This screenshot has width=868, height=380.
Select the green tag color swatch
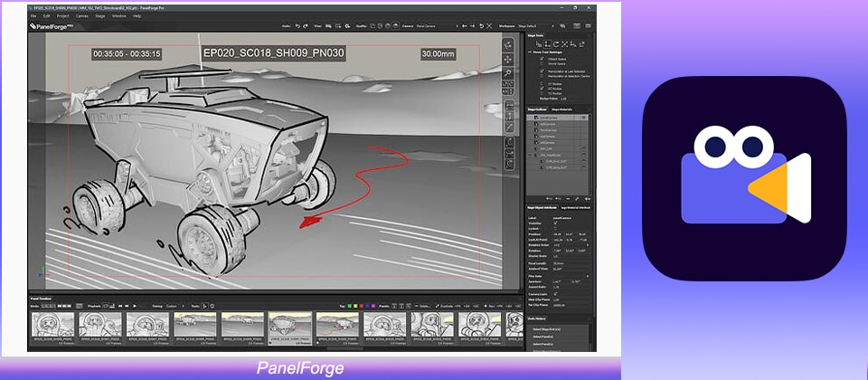tap(349, 305)
